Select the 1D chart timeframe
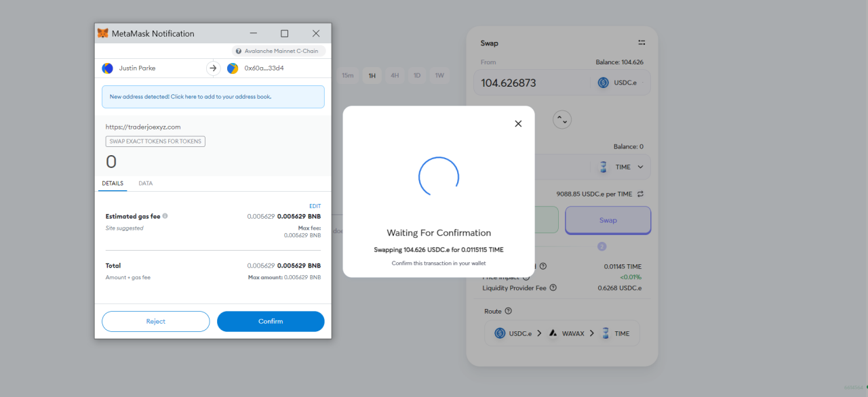The height and width of the screenshot is (397, 868). click(x=417, y=75)
